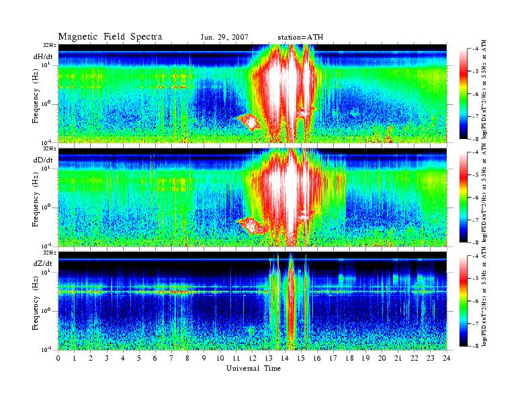The width and height of the screenshot is (532, 411).
Task: Click the "-5" label on dD/dt color bar
Action: tap(475, 175)
